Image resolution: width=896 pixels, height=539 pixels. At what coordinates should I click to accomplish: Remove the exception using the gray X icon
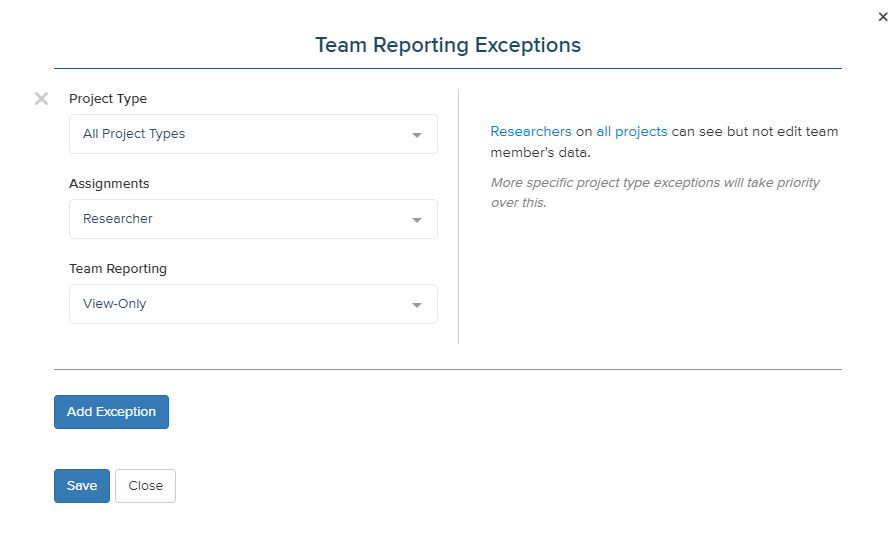point(41,99)
